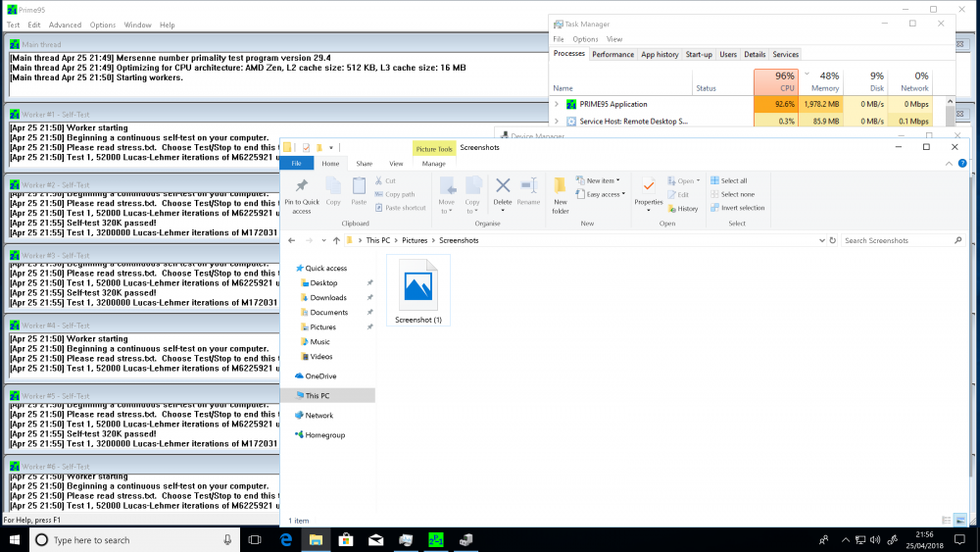The height and width of the screenshot is (552, 980).
Task: Select Downloads in Quick access
Action: tap(328, 297)
